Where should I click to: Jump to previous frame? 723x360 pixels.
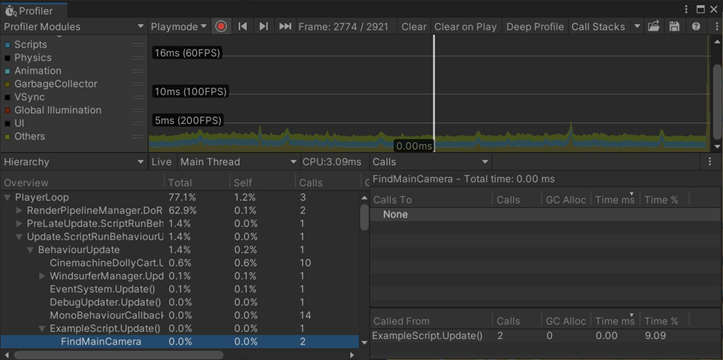coord(243,27)
